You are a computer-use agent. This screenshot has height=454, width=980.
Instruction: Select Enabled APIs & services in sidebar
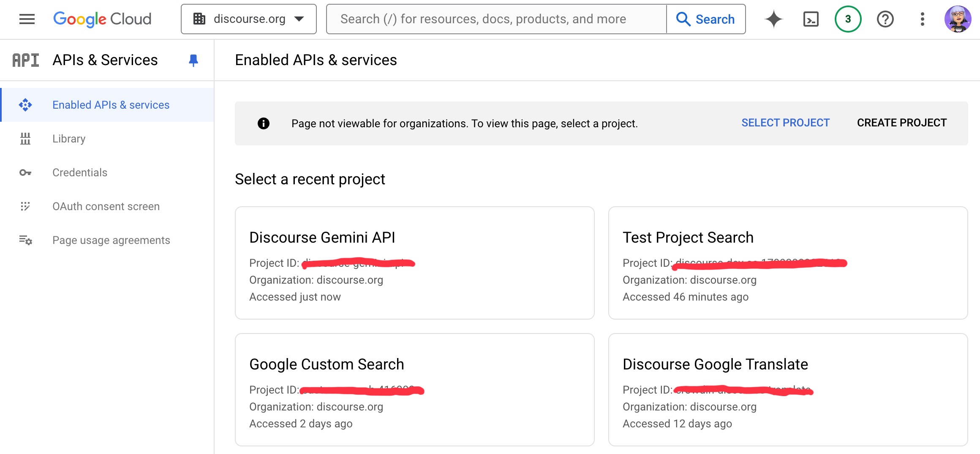click(107, 105)
